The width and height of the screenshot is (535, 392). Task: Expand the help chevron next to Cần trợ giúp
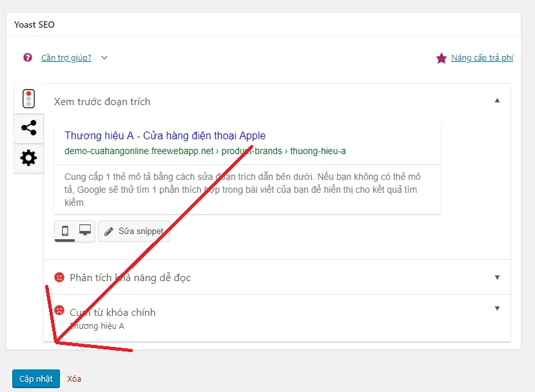[104, 57]
